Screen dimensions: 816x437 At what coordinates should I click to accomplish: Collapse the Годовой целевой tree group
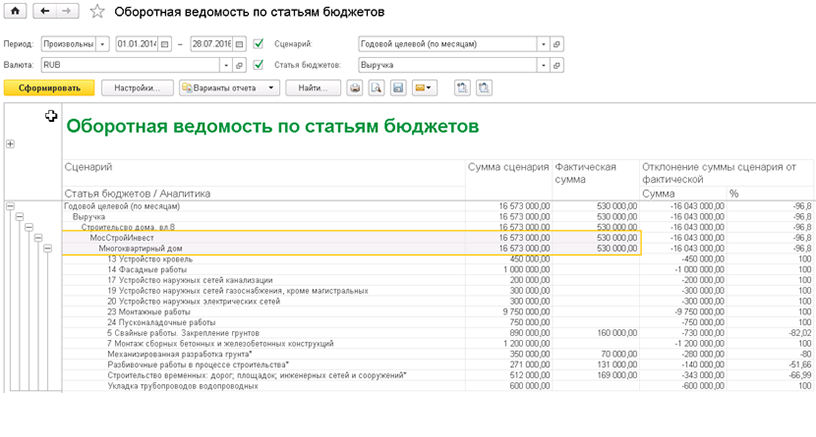[x=11, y=207]
